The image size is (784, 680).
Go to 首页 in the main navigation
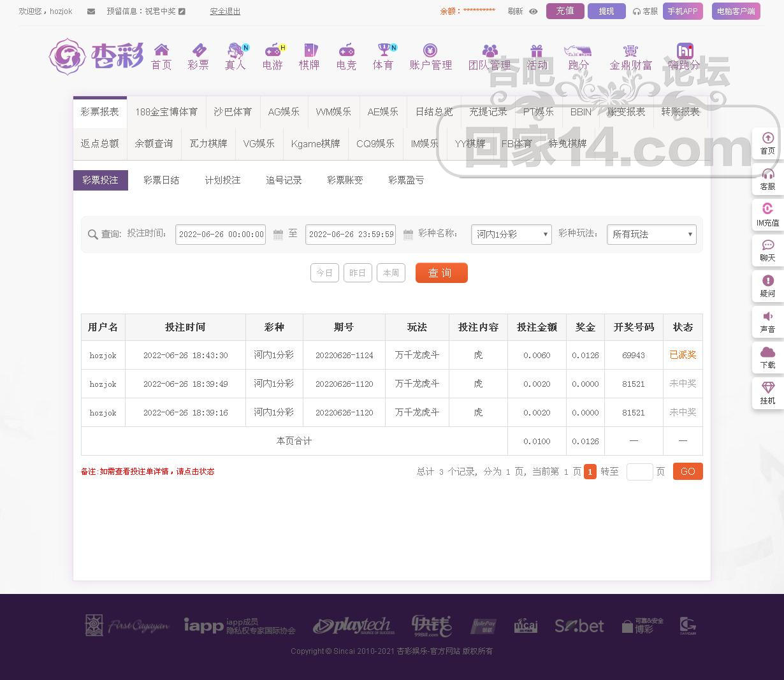pyautogui.click(x=161, y=57)
